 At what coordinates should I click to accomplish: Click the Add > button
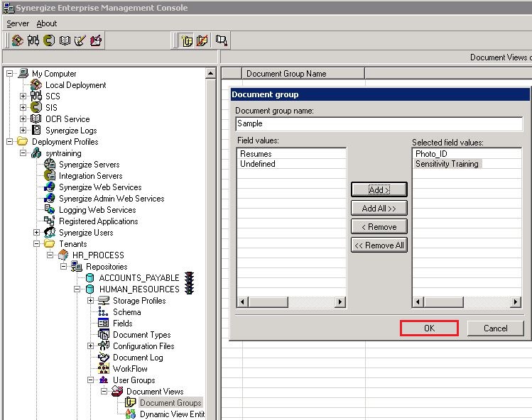pyautogui.click(x=379, y=190)
